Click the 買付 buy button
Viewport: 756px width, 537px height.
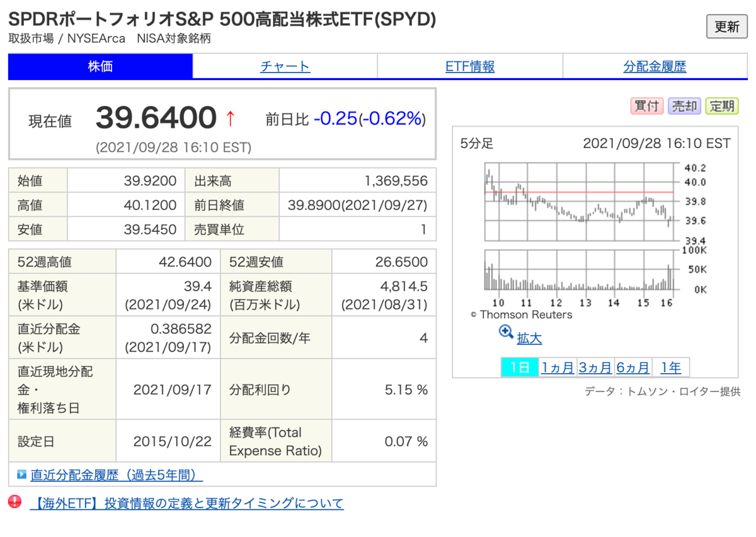(x=647, y=106)
